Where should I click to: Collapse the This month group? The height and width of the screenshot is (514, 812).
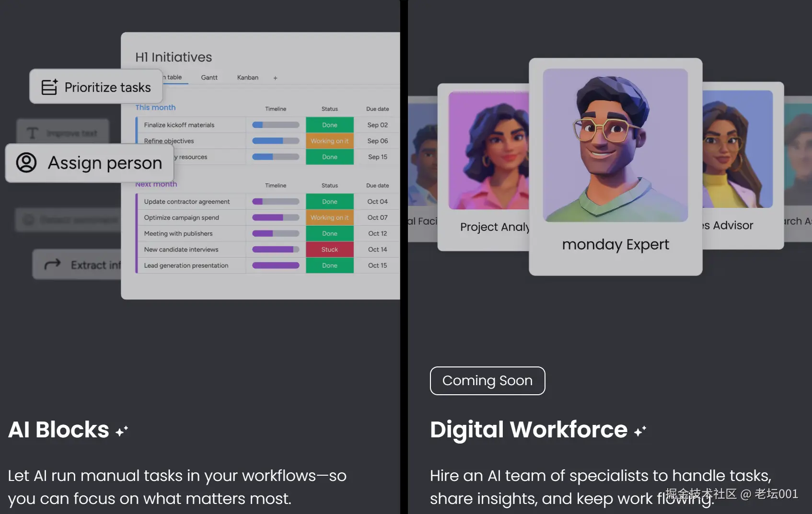pos(155,108)
